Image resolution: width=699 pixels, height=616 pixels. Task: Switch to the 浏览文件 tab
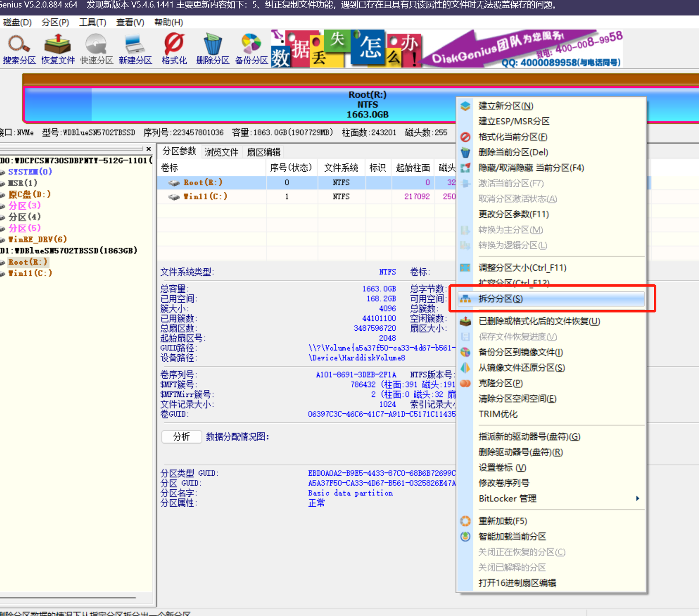click(x=221, y=152)
